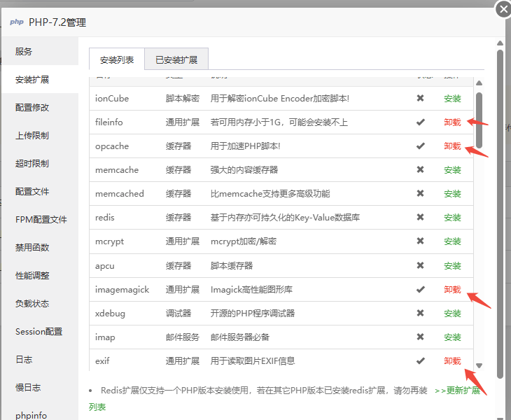Select the fileinfo extension name
Viewport: 511px width, 420px height.
[x=108, y=122]
